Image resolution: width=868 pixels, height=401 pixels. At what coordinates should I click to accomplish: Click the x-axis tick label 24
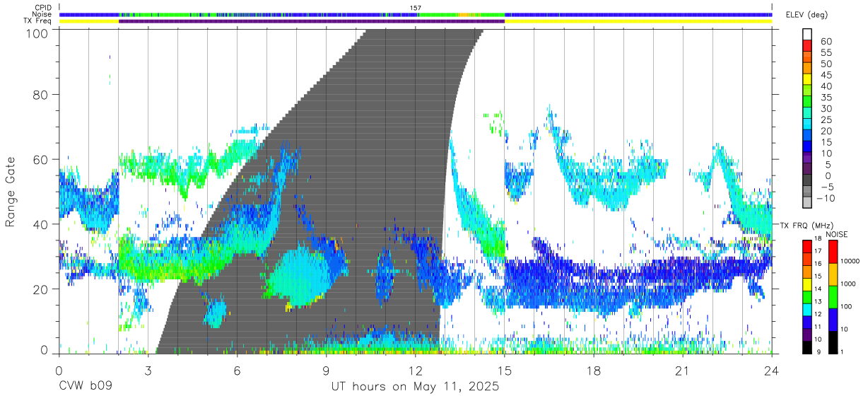coord(772,371)
